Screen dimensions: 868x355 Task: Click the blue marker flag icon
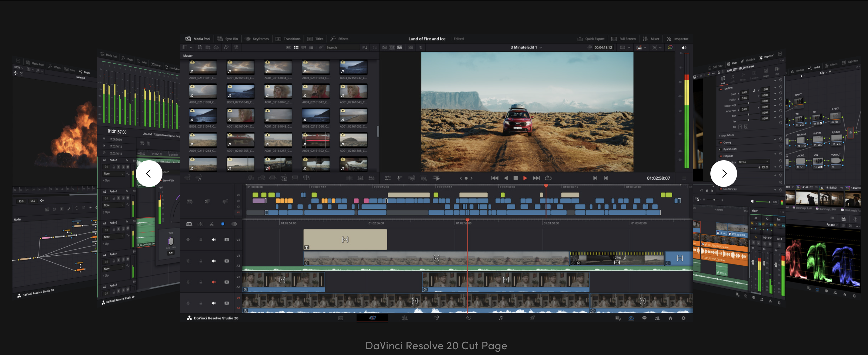223,224
